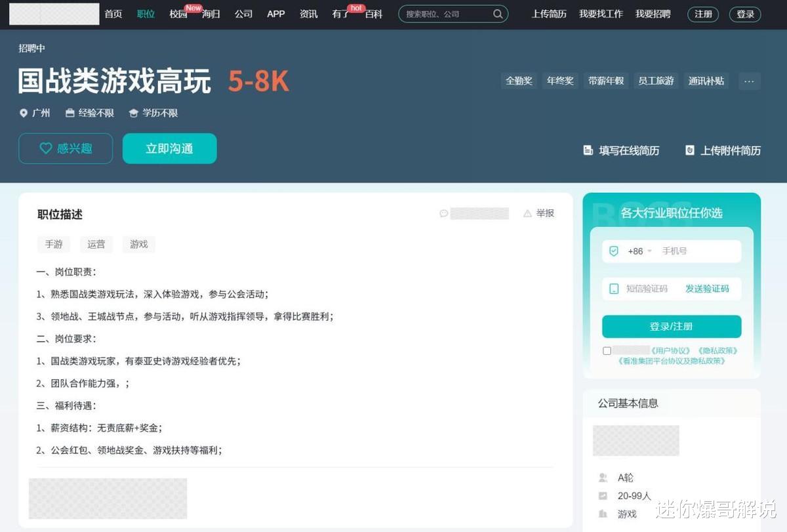Click the person icon next to A轮
The image size is (787, 532).
click(x=604, y=478)
